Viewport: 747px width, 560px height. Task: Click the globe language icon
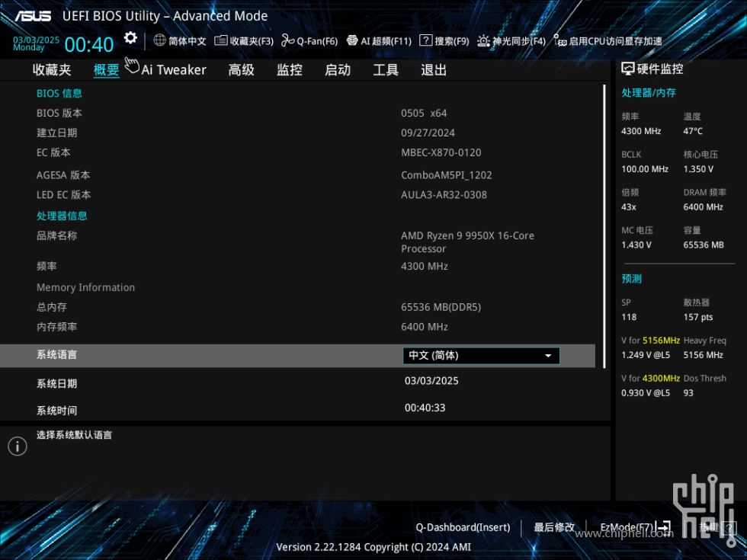click(159, 40)
